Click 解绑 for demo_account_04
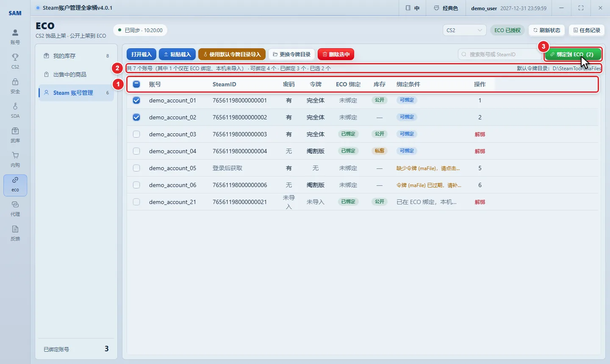 coord(480,151)
